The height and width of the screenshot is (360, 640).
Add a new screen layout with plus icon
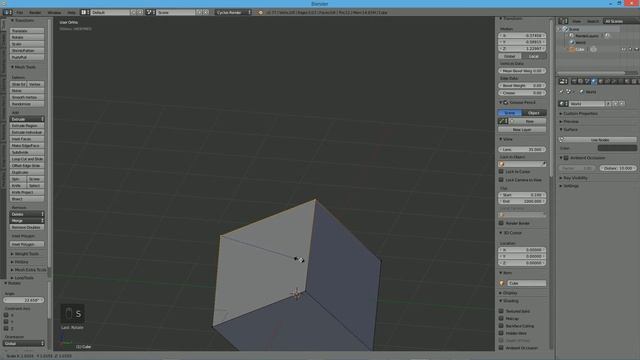coord(133,12)
